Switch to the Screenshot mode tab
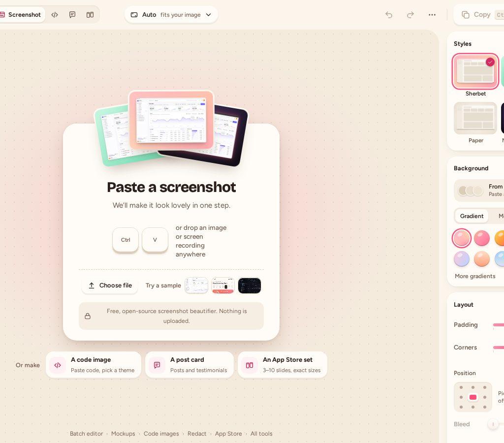Screen dimensions: 504x443 tap(21, 15)
